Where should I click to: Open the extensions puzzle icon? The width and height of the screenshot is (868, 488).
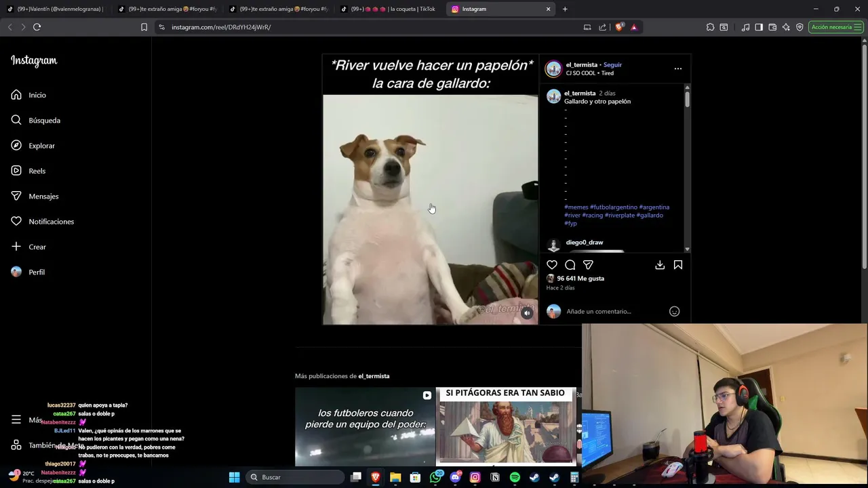pyautogui.click(x=710, y=27)
